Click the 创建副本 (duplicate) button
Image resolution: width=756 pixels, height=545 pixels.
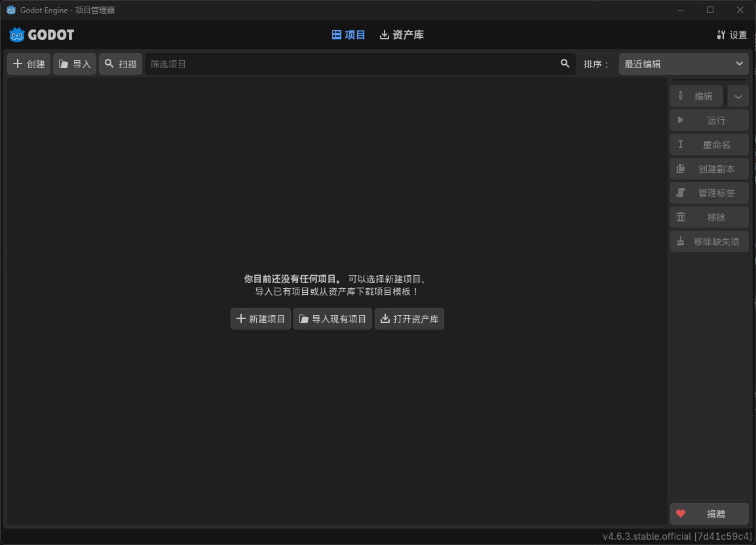pyautogui.click(x=709, y=169)
